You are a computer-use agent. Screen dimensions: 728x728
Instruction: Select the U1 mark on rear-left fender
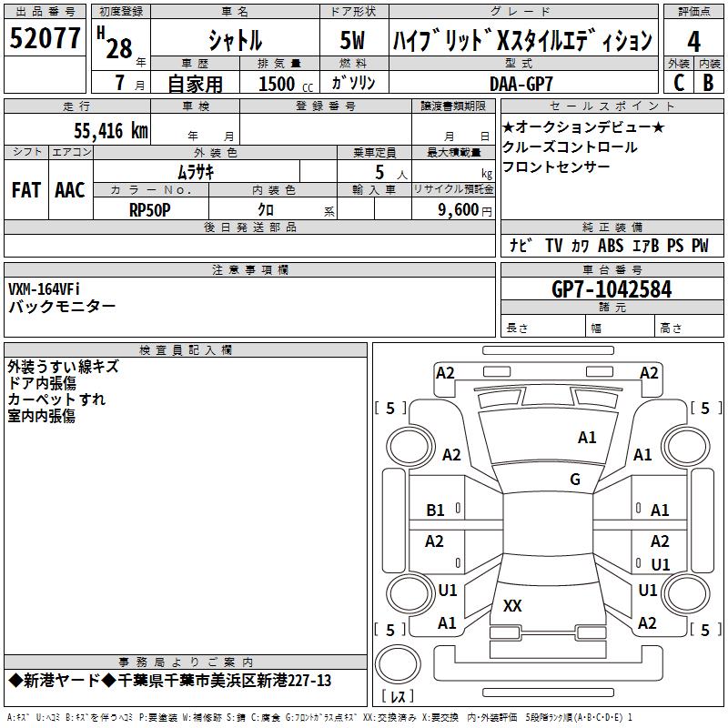pos(448,590)
